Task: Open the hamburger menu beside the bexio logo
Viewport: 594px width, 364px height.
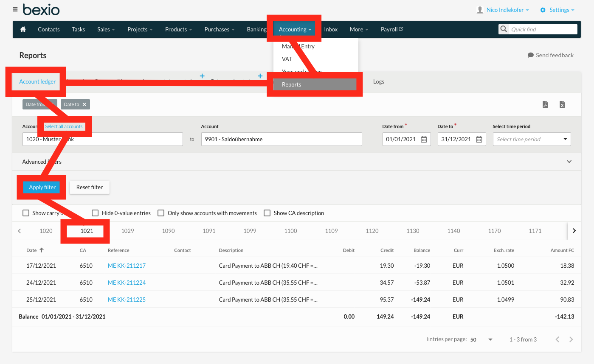Action: (x=15, y=9)
